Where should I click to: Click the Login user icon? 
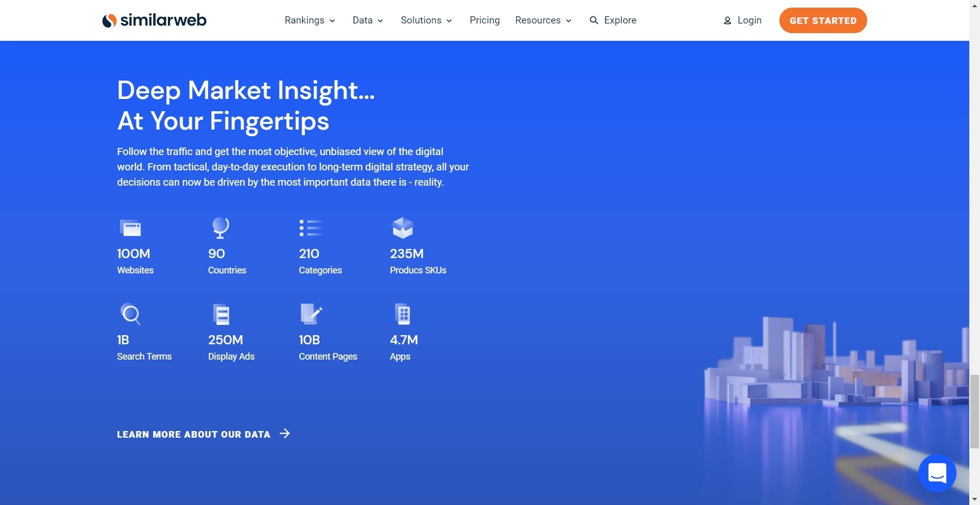click(x=727, y=21)
